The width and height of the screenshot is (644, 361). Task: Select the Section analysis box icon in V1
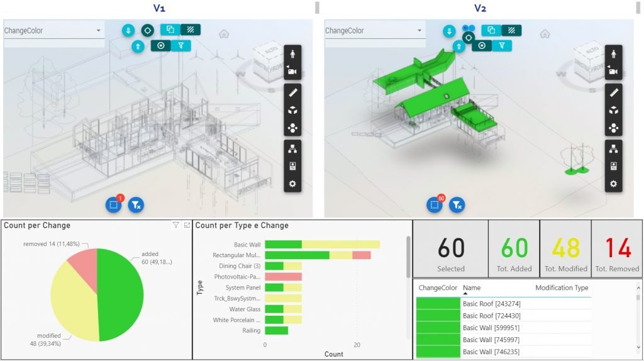point(292,110)
